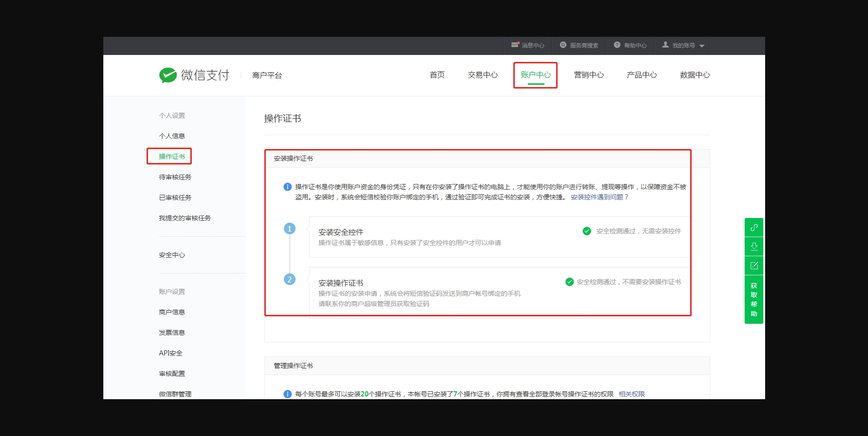Click the 我的账号 user silhouette icon
Viewport: 868px width, 436px height.
[666, 45]
